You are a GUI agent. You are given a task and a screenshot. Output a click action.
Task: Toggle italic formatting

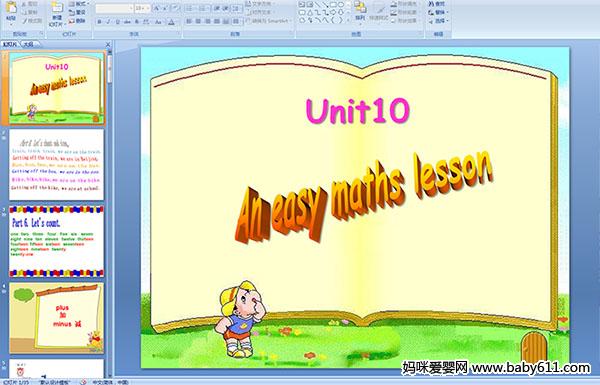(x=109, y=22)
